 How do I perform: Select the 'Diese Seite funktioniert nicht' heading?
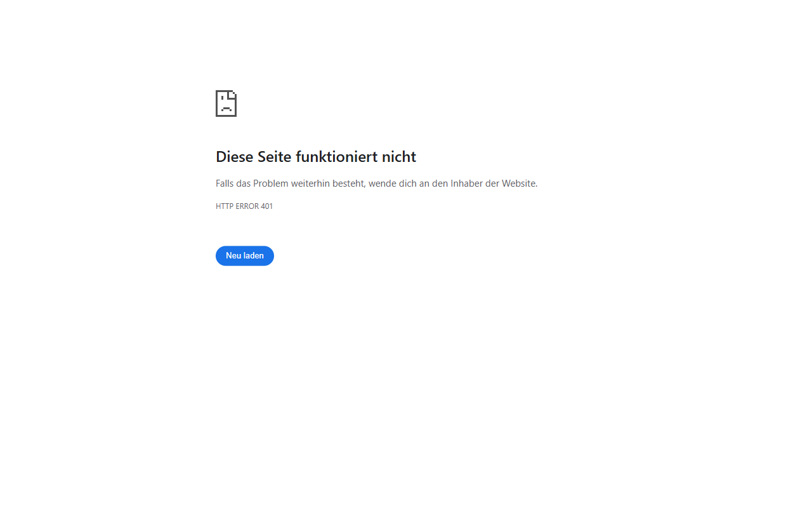(316, 157)
